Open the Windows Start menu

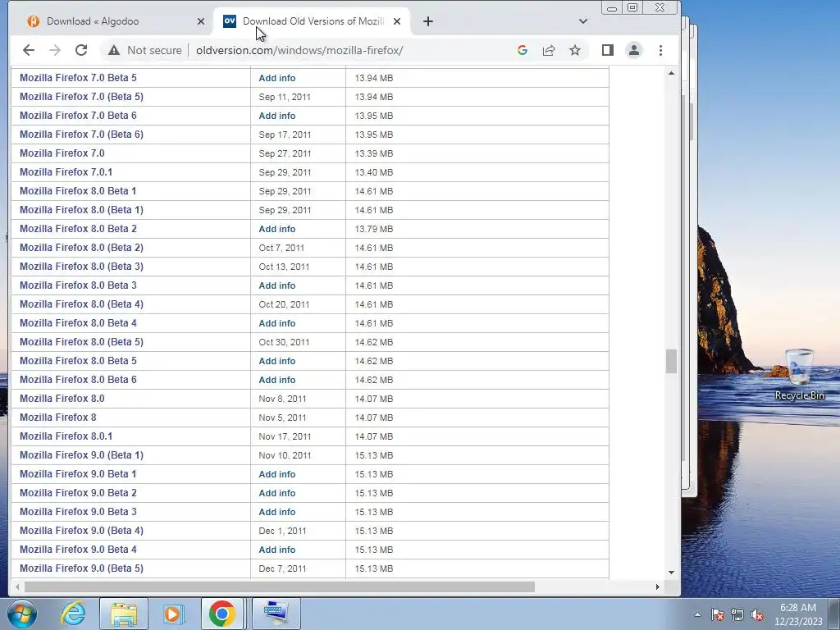[x=22, y=614]
